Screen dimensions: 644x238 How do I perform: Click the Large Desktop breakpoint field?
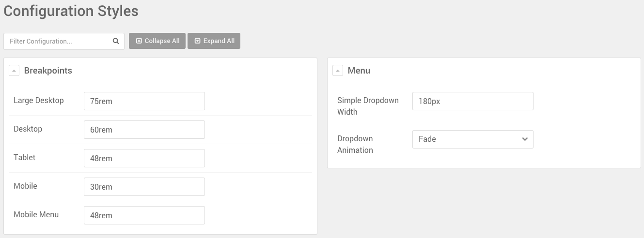tap(144, 101)
